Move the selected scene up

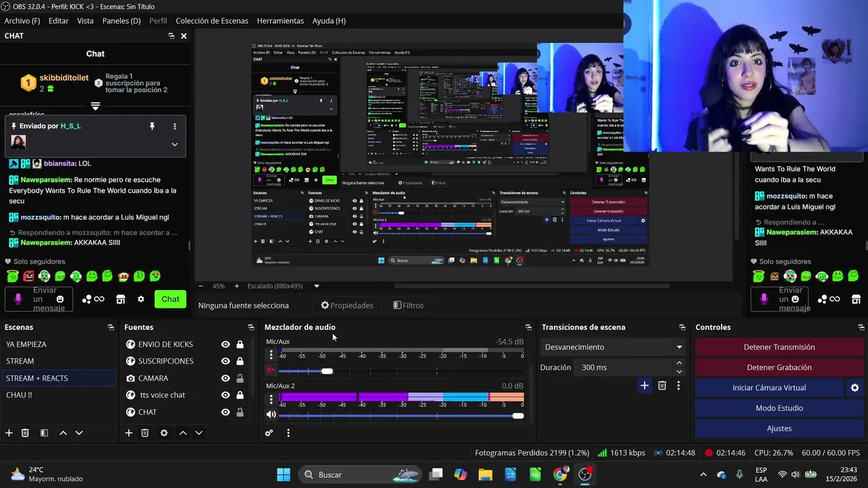[63, 433]
